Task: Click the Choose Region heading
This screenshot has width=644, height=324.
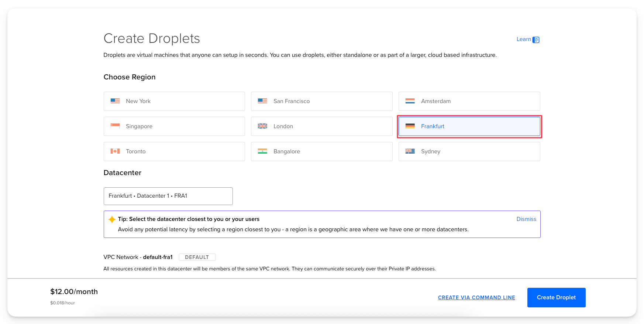Action: click(130, 77)
